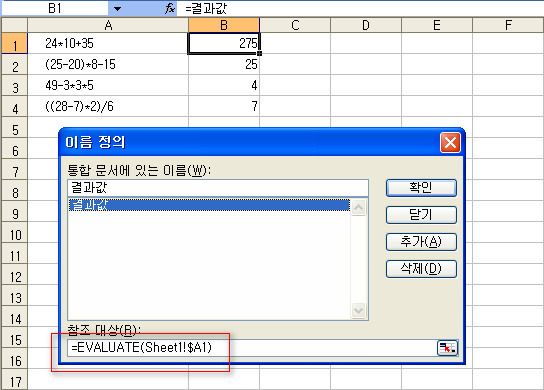Select row 3 header
This screenshot has height=390, width=544.
[15, 86]
